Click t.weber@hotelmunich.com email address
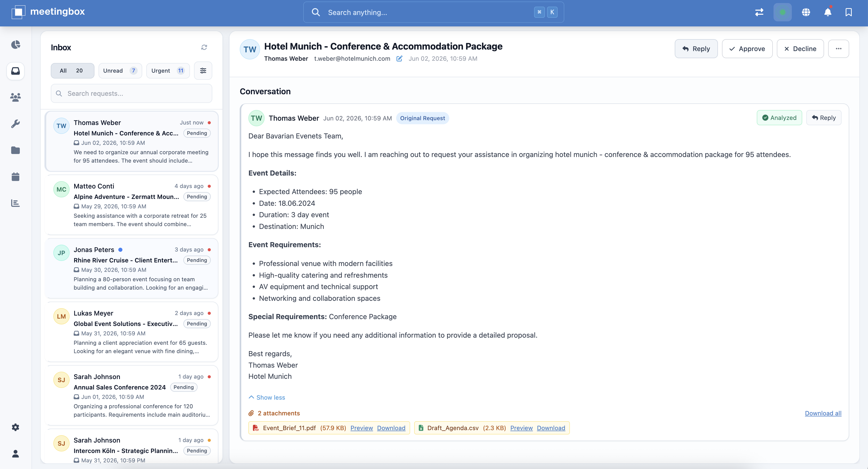The width and height of the screenshot is (868, 469). (x=352, y=59)
